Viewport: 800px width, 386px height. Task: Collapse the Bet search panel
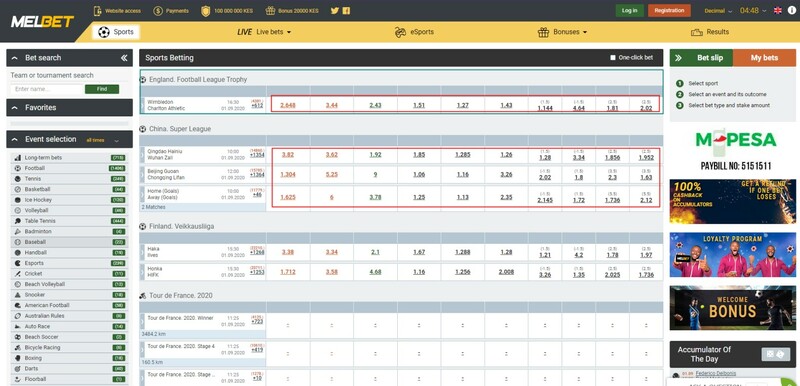click(x=14, y=58)
